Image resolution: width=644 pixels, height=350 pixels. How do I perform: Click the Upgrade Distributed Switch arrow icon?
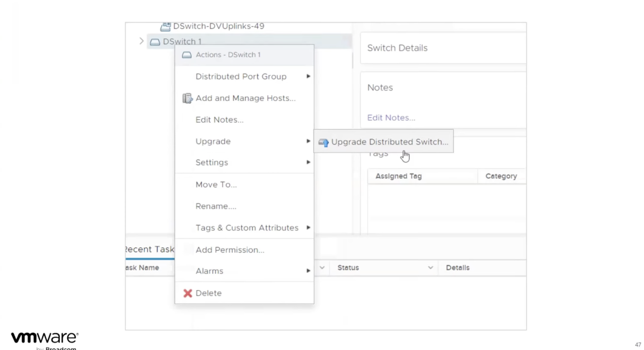tap(324, 143)
